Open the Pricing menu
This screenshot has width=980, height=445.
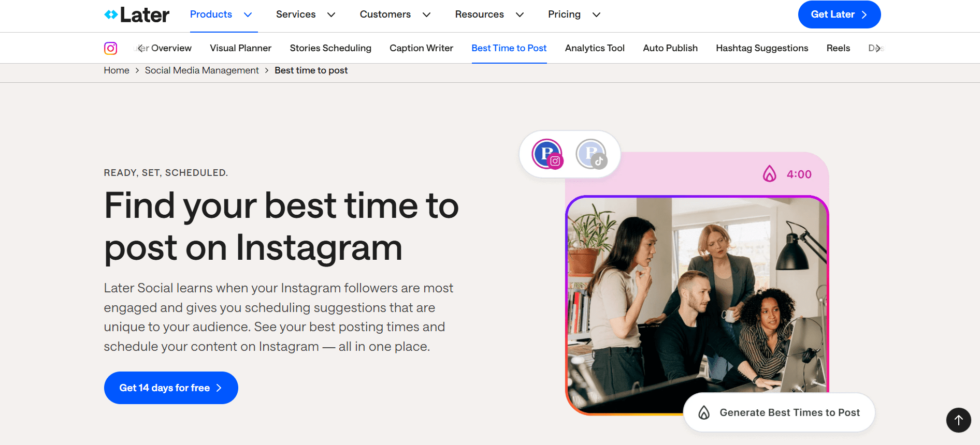[x=565, y=14]
